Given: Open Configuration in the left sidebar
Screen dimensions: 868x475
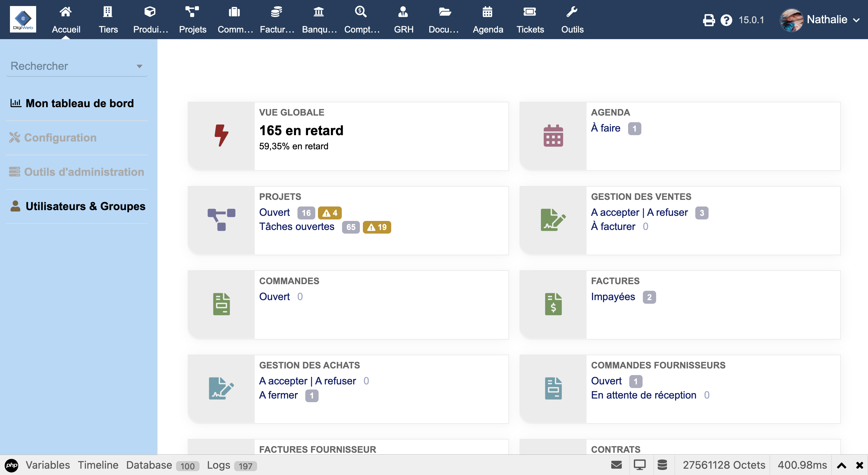Looking at the screenshot, I should [x=60, y=138].
